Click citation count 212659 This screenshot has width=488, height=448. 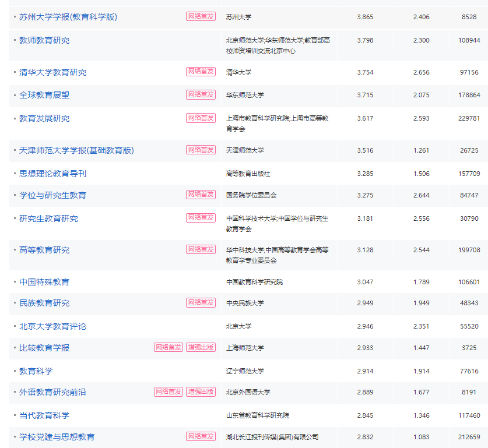(469, 437)
